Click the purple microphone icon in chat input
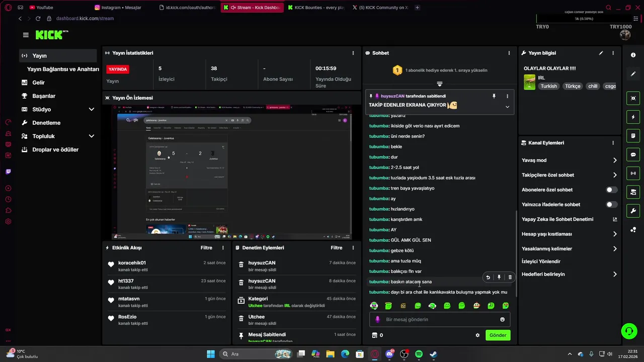The image size is (644, 362). pyautogui.click(x=377, y=319)
